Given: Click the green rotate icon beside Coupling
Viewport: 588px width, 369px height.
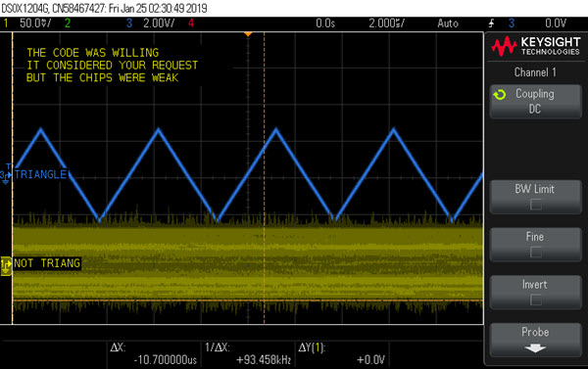Looking at the screenshot, I should 500,94.
